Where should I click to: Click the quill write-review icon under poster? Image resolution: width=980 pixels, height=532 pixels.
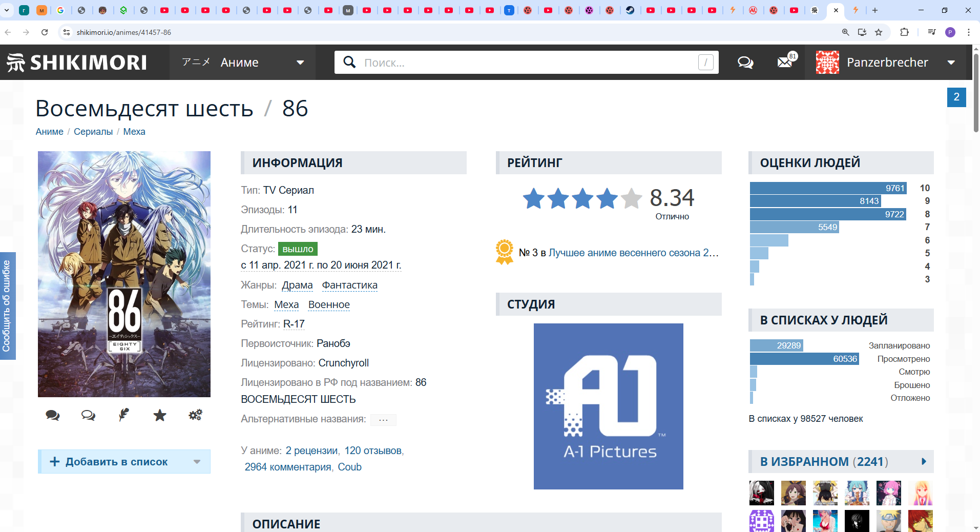[x=124, y=415]
